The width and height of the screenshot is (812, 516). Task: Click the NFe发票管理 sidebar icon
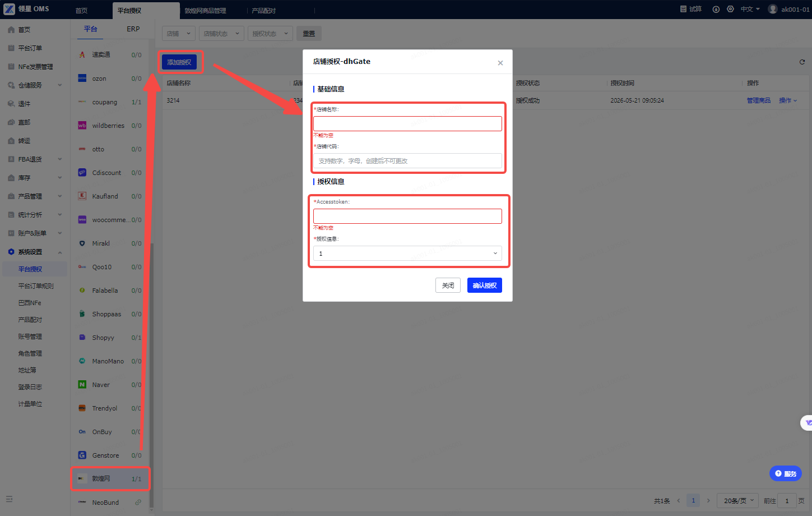(x=11, y=67)
